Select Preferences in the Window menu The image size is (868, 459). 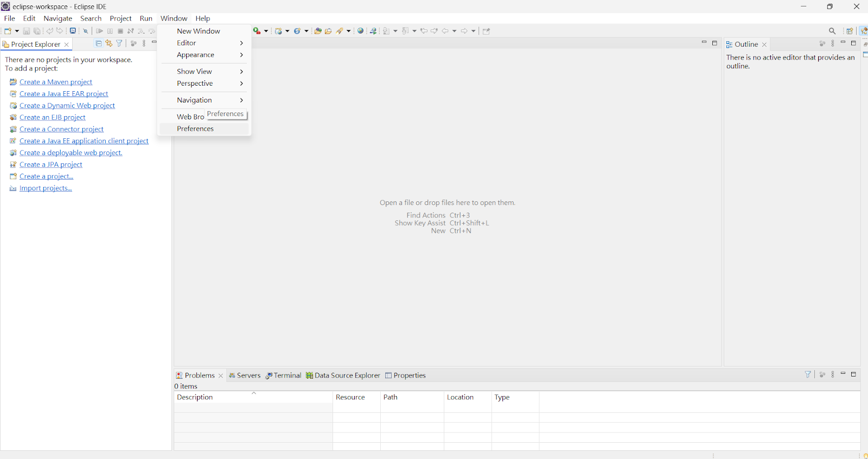pos(205,129)
